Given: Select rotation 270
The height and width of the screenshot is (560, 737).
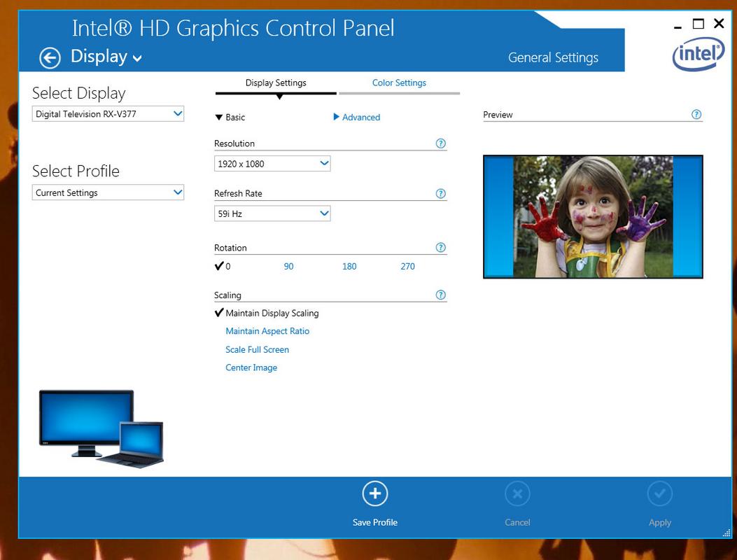Looking at the screenshot, I should 407,266.
